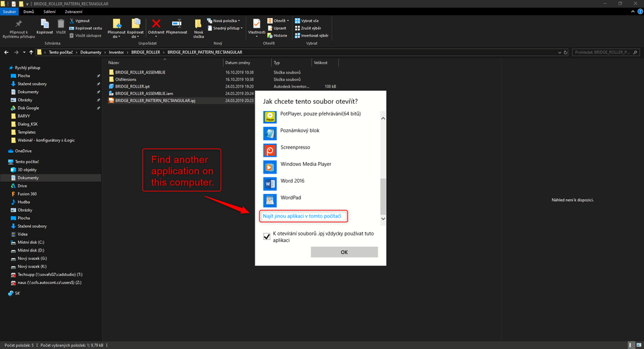
Task: Open the Nová položka dropdown
Action: [224, 21]
